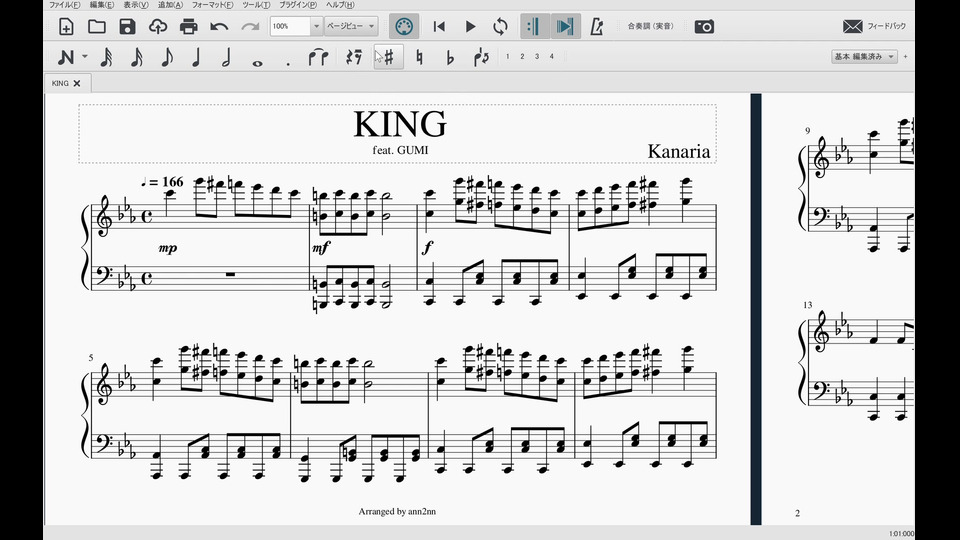Select voice 2

[522, 56]
